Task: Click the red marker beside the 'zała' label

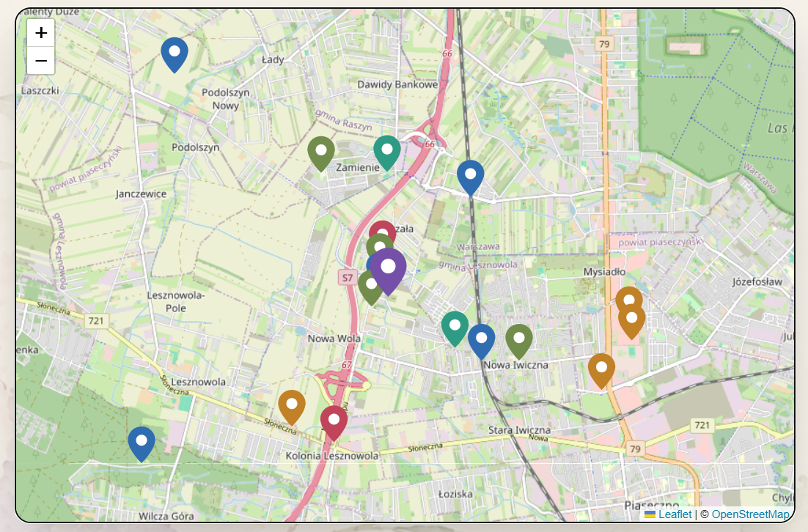Action: (x=382, y=229)
